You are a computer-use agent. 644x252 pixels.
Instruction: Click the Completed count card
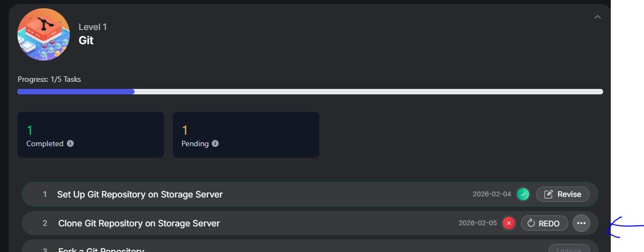tap(90, 135)
